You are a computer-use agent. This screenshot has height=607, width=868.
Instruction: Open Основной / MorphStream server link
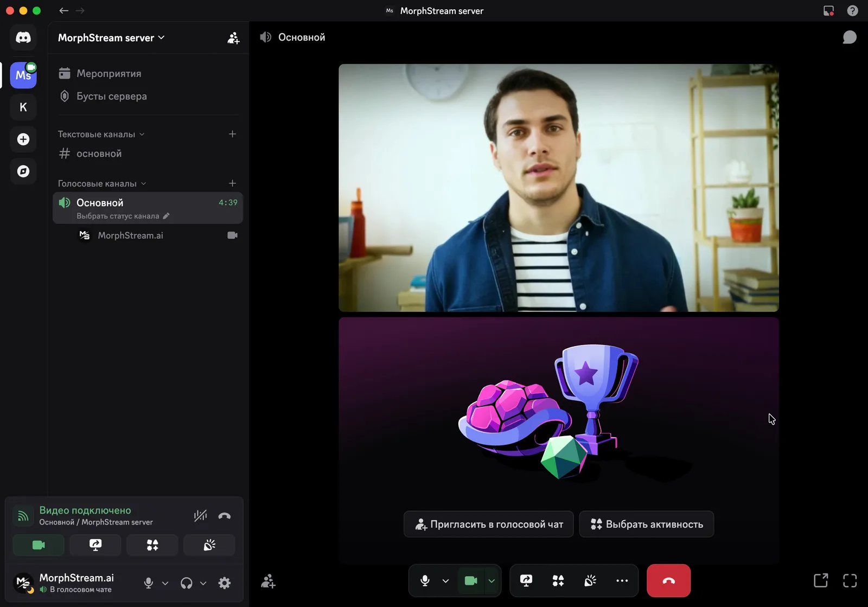tap(96, 522)
